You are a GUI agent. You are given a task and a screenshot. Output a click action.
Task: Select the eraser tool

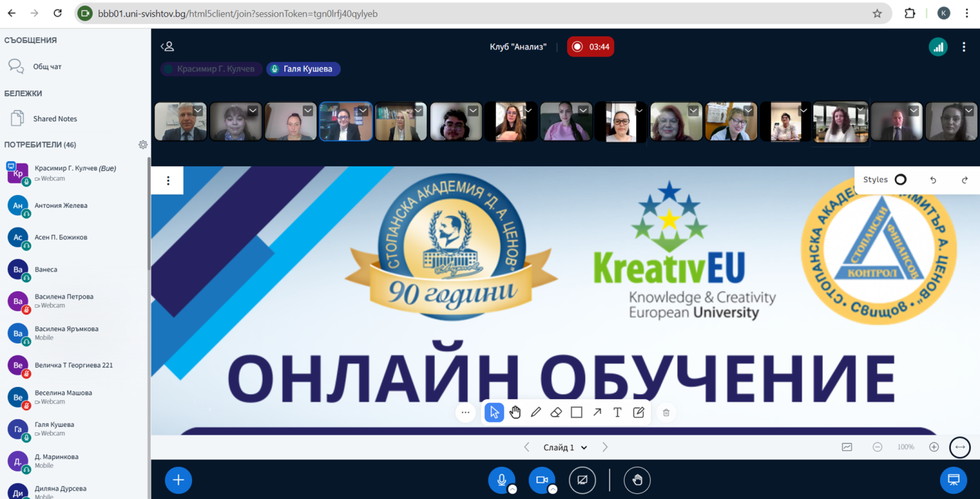(556, 412)
